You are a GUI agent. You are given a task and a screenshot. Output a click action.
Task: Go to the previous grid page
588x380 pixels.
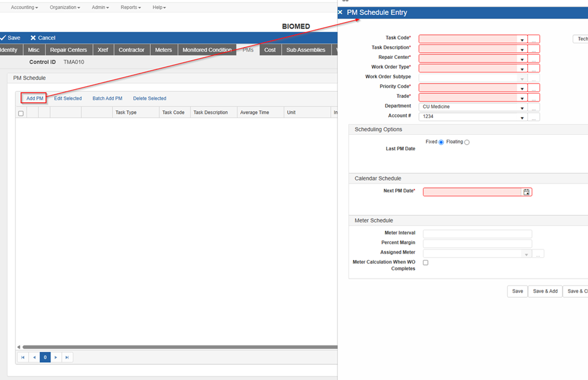(34, 357)
